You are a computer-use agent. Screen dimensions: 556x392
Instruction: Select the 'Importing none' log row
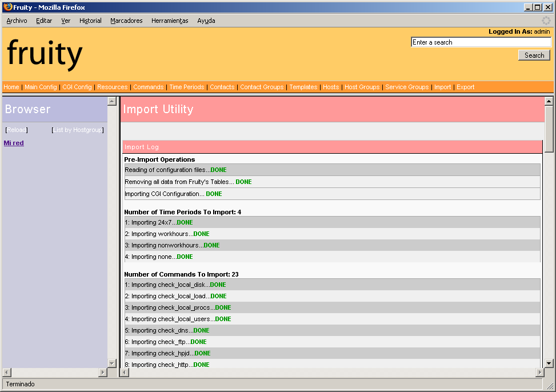click(332, 257)
